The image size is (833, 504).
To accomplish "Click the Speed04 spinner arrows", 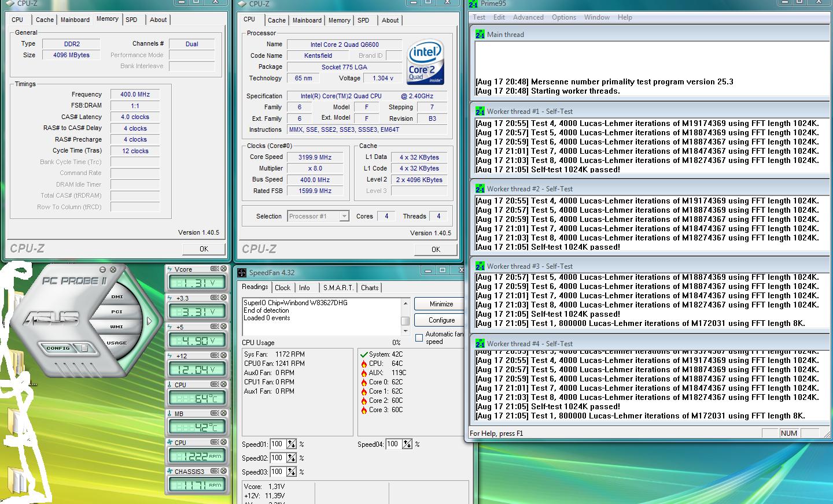I will coord(407,444).
